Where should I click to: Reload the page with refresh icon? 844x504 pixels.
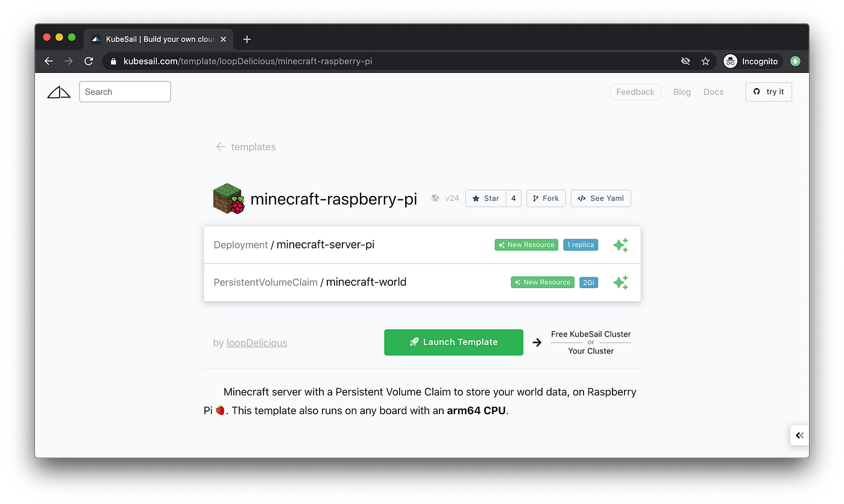click(89, 61)
